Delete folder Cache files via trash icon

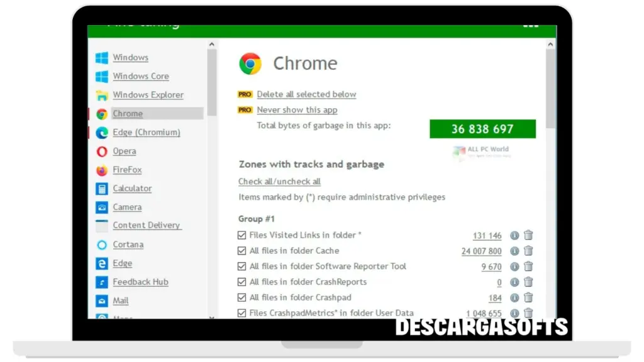pyautogui.click(x=528, y=251)
